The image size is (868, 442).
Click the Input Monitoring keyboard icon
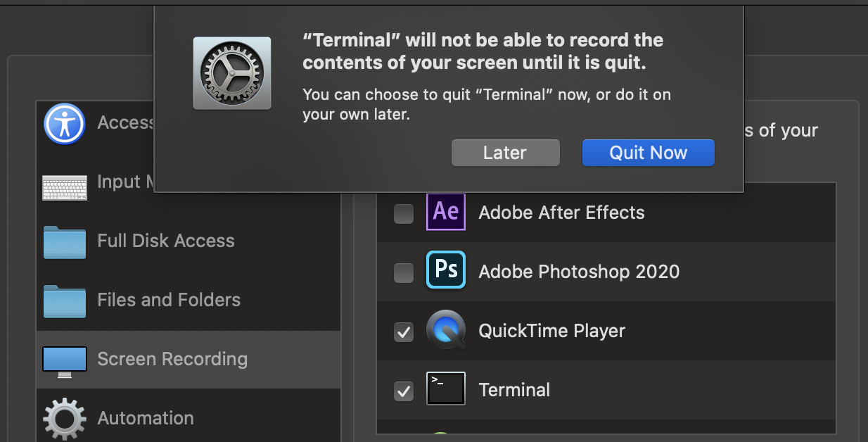coord(65,187)
